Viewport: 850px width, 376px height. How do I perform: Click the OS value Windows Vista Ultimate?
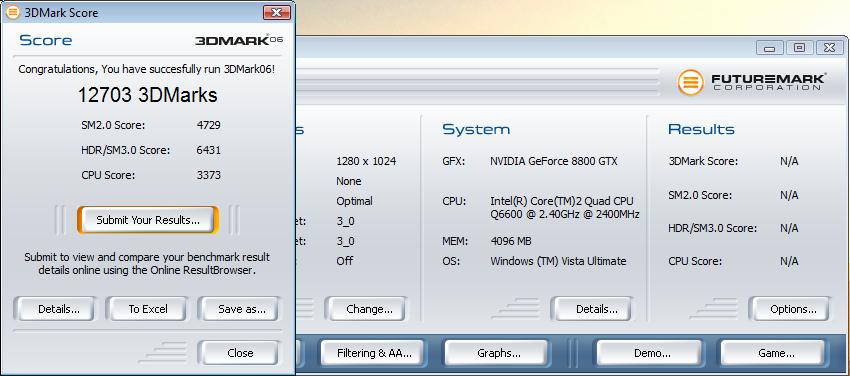[558, 261]
